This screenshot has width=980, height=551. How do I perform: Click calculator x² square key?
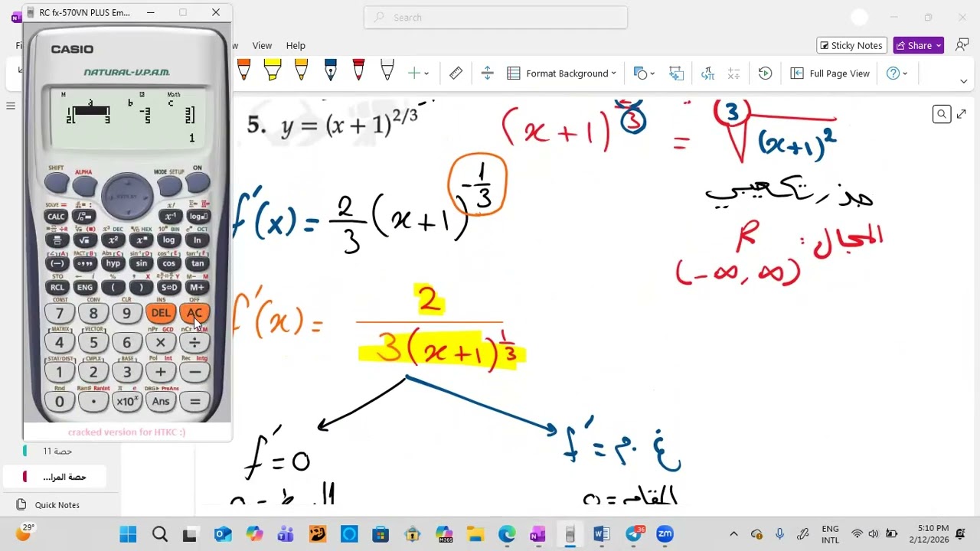pos(113,240)
